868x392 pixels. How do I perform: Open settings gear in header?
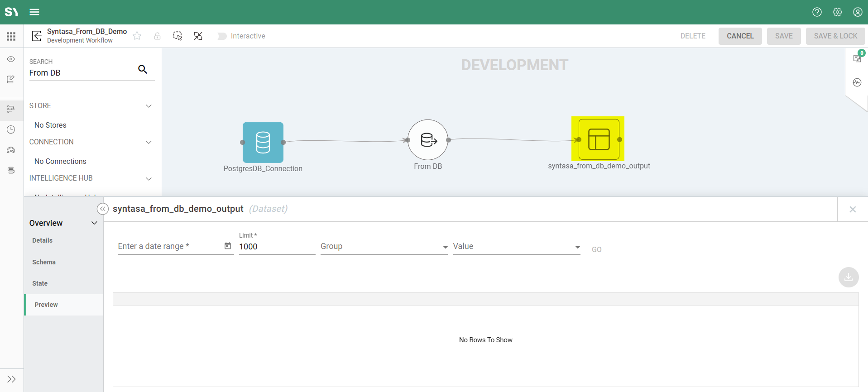[x=837, y=12]
